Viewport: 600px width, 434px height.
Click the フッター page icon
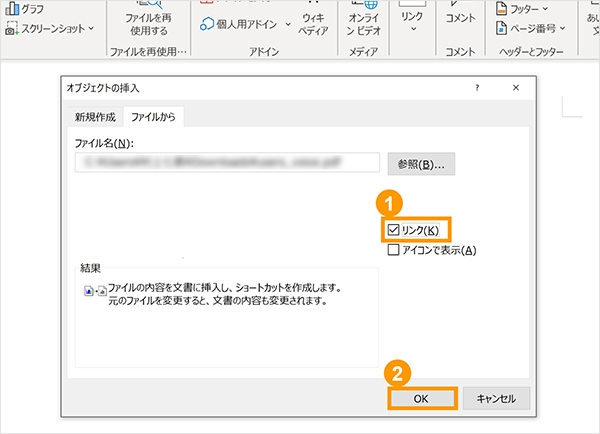501,8
